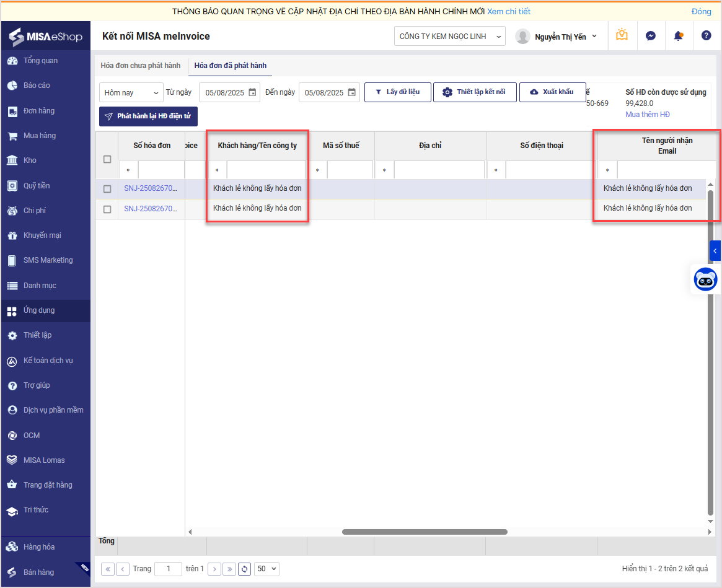Go to previous page arrow
The height and width of the screenshot is (588, 722).
[x=123, y=569]
